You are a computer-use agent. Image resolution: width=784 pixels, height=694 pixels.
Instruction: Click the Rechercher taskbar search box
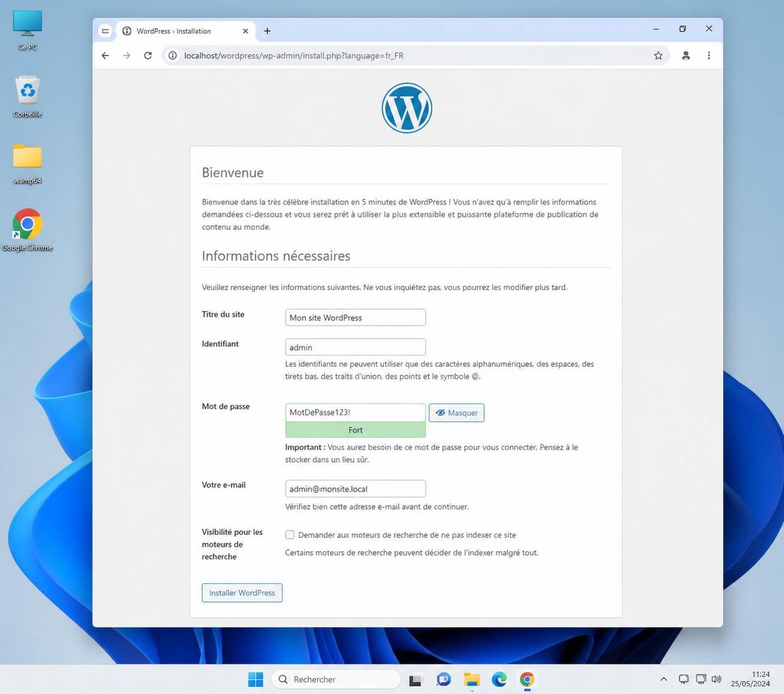pos(336,679)
